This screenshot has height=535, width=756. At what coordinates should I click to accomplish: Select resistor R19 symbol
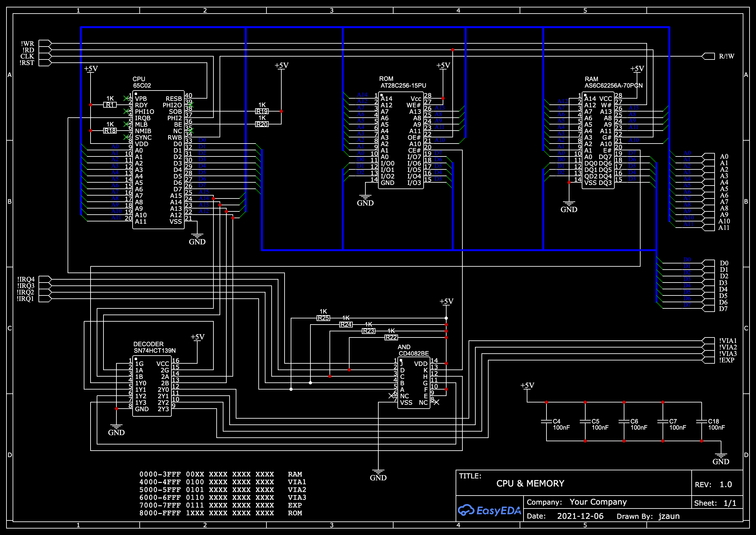point(262,111)
